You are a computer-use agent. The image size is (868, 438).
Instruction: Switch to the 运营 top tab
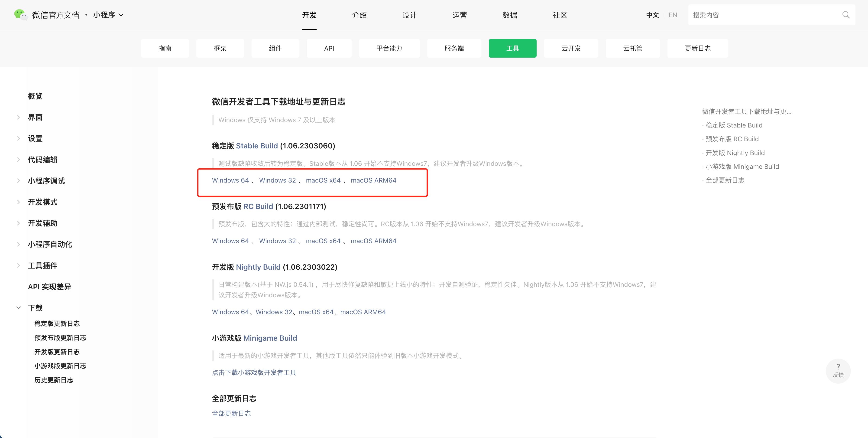460,15
